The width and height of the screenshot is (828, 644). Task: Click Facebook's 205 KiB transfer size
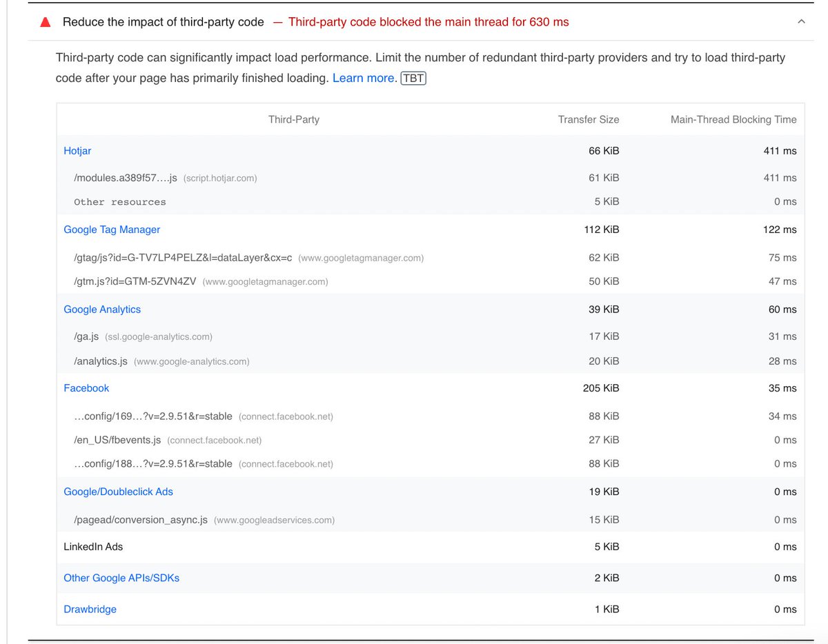pyautogui.click(x=601, y=388)
